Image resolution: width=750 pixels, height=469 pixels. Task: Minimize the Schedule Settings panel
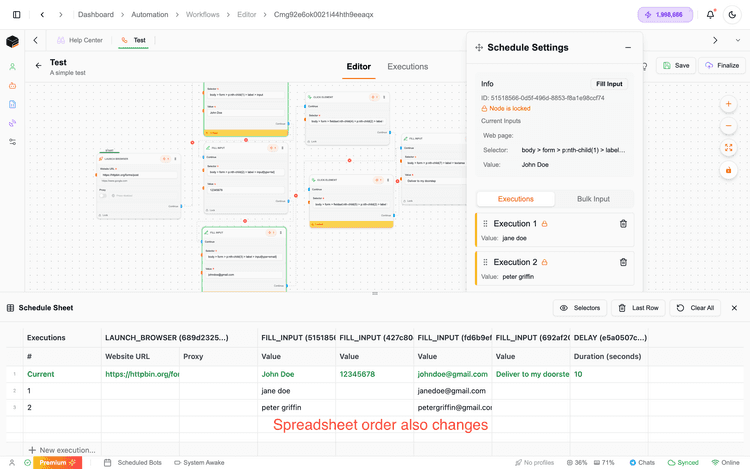click(x=628, y=48)
